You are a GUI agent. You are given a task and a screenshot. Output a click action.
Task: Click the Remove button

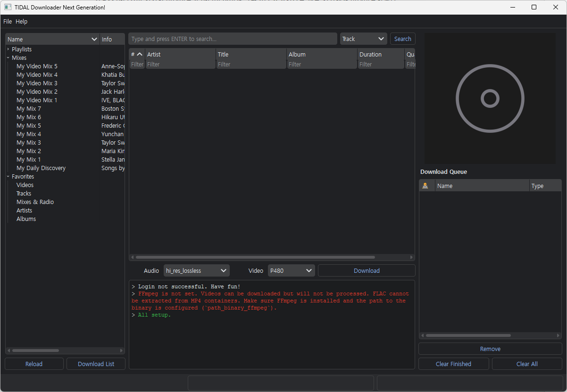click(x=490, y=349)
